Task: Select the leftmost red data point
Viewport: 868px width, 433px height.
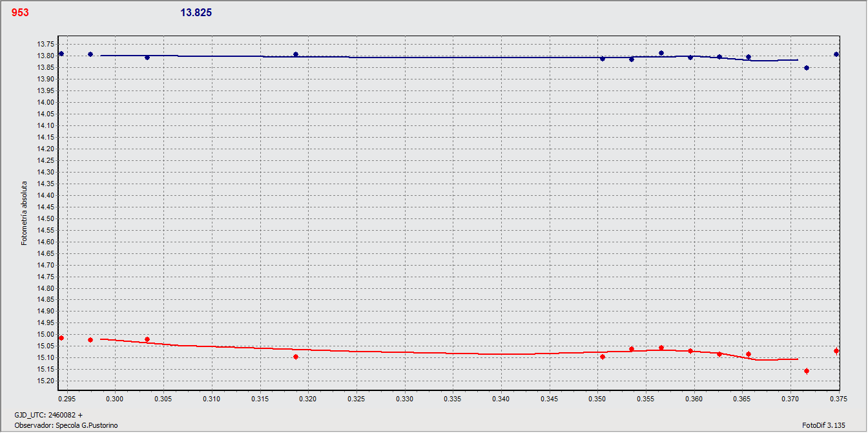Action: point(61,338)
